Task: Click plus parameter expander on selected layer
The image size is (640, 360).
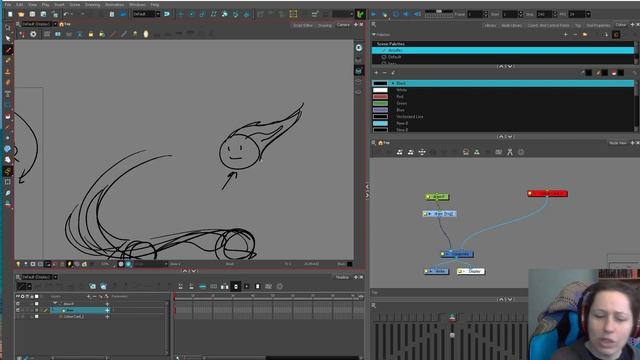Action: 107,310
